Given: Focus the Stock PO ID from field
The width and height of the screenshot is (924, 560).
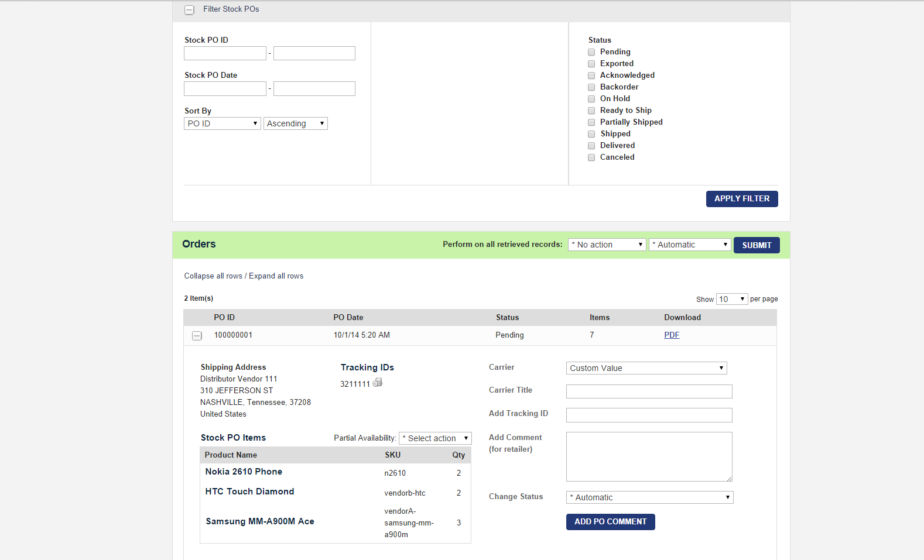Looking at the screenshot, I should pos(225,53).
